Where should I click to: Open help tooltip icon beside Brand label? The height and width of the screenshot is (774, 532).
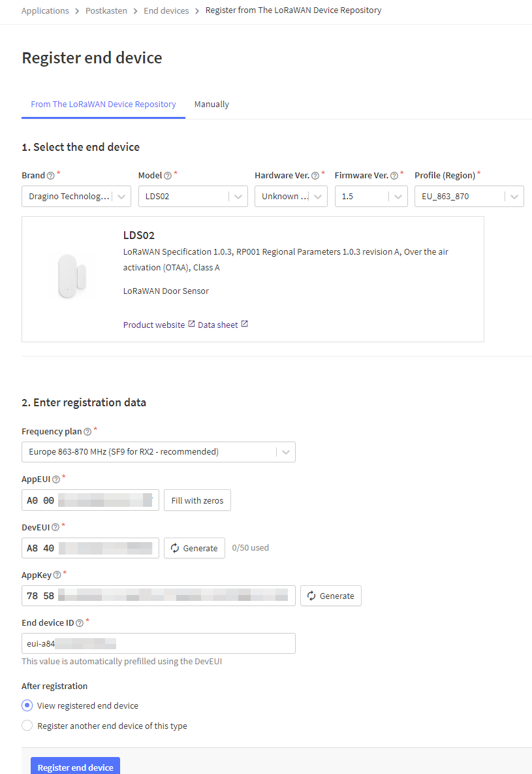coord(50,176)
